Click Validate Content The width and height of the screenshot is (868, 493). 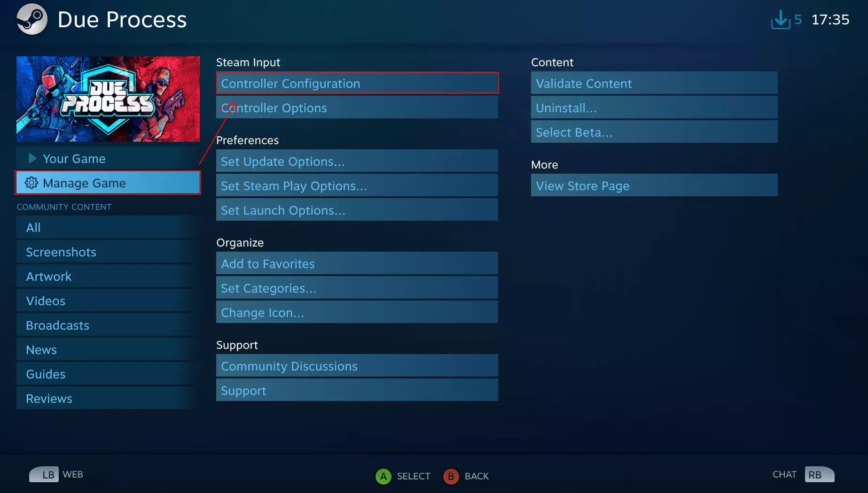[654, 84]
